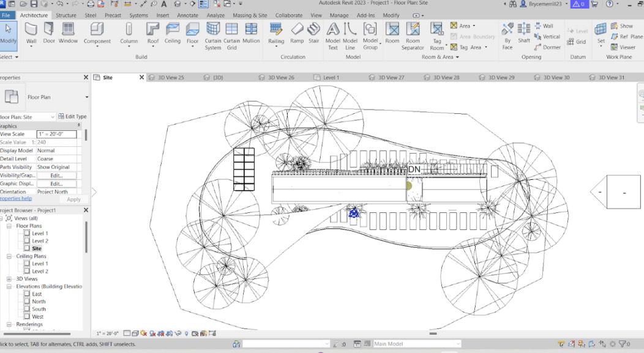Select the Tag Room tool

(x=436, y=36)
